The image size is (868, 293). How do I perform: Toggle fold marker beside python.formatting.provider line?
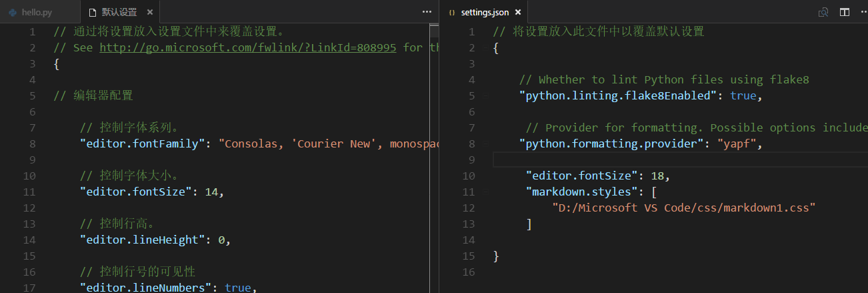pyautogui.click(x=485, y=144)
